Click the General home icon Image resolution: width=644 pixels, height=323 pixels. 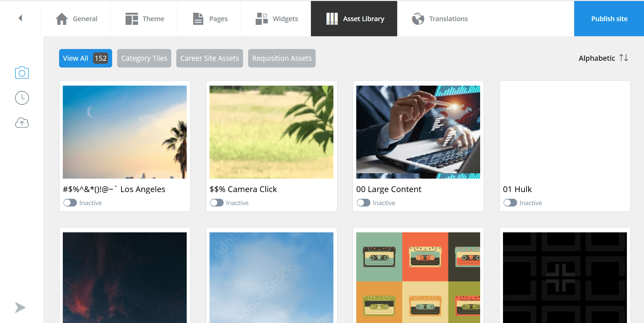pyautogui.click(x=62, y=19)
